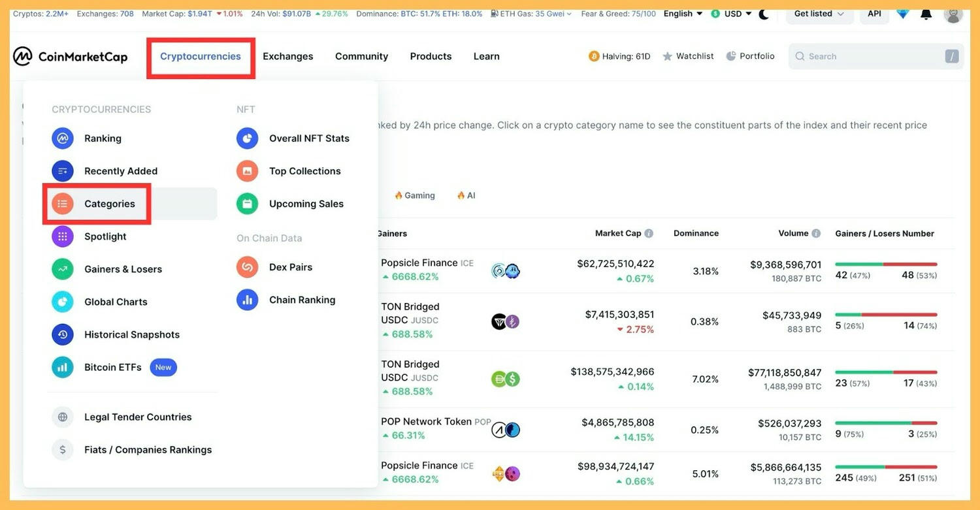The image size is (980, 510).
Task: Open the English language dropdown
Action: (x=683, y=14)
